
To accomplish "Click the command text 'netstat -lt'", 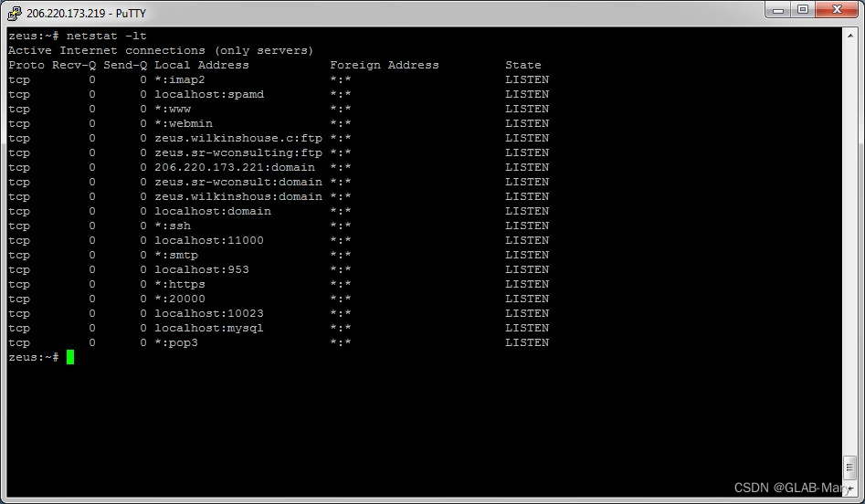I will [x=107, y=36].
